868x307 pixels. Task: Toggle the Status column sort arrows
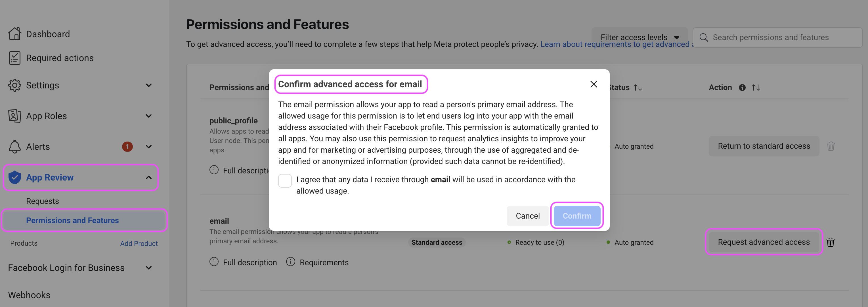click(x=638, y=87)
